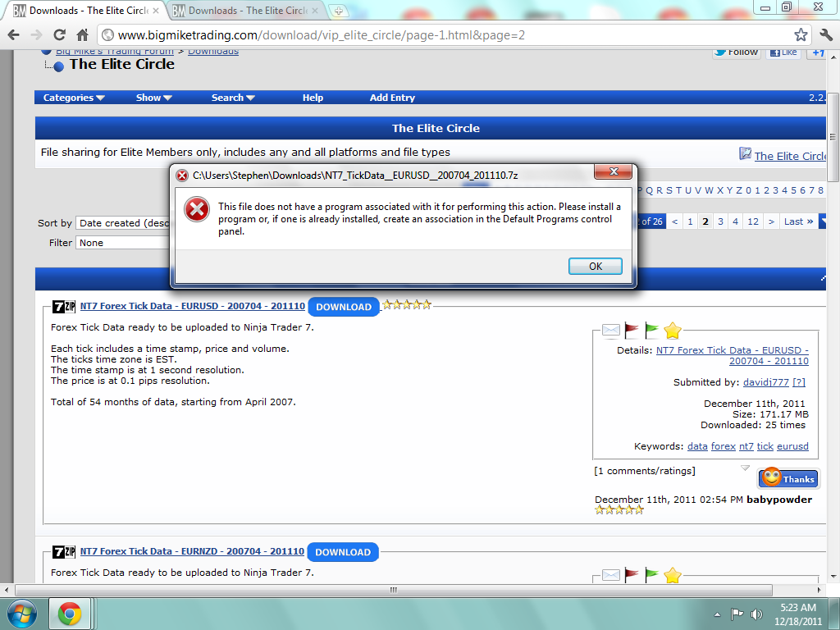Switch to the second Downloads browser tab

[246, 10]
